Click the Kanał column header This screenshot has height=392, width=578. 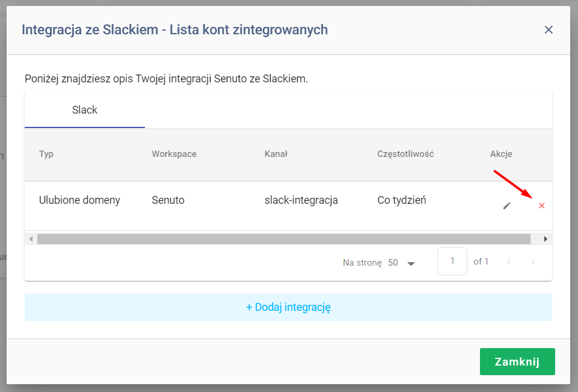275,154
